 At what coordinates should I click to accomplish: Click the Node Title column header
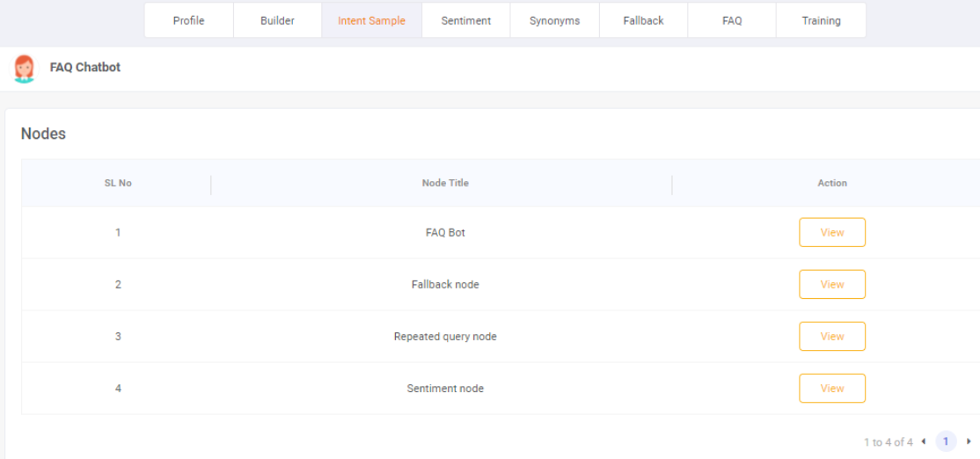(x=445, y=183)
